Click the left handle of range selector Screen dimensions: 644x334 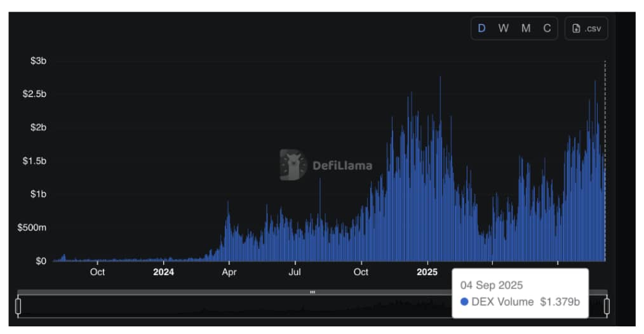[x=18, y=307]
